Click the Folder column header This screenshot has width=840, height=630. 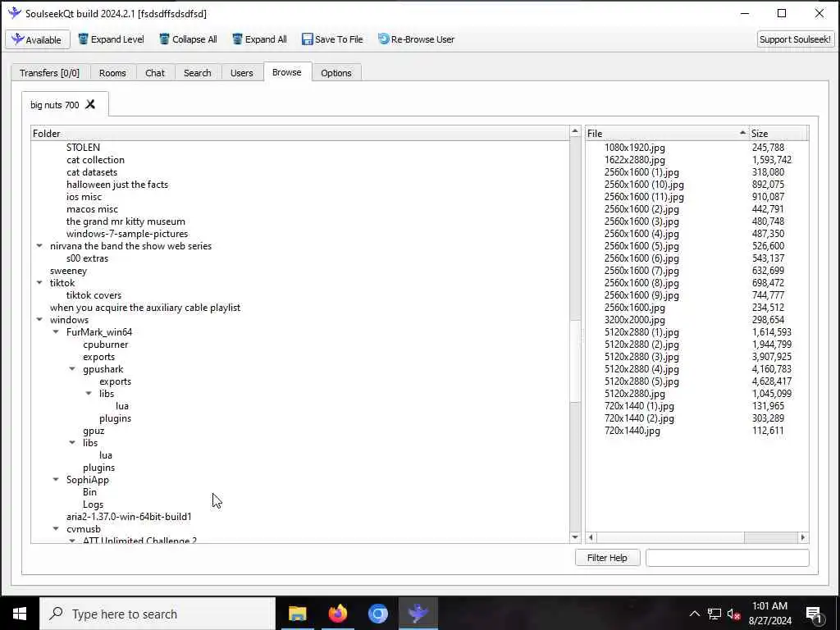tap(300, 134)
